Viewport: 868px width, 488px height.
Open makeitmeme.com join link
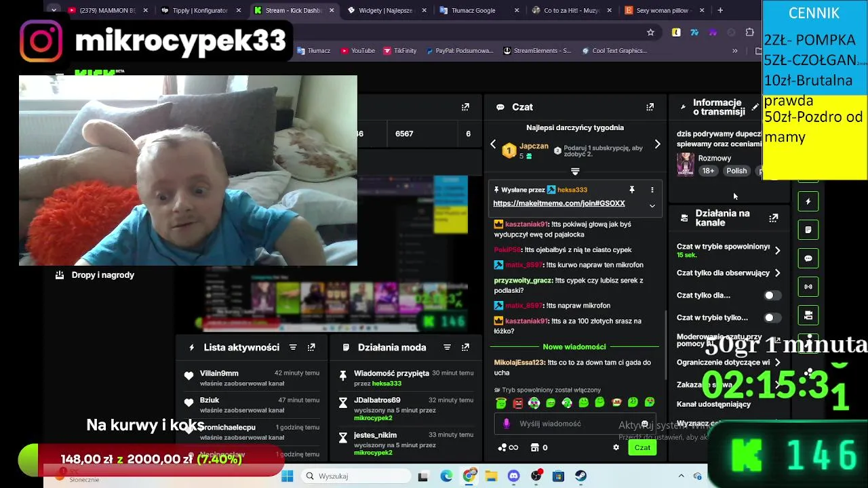point(559,203)
